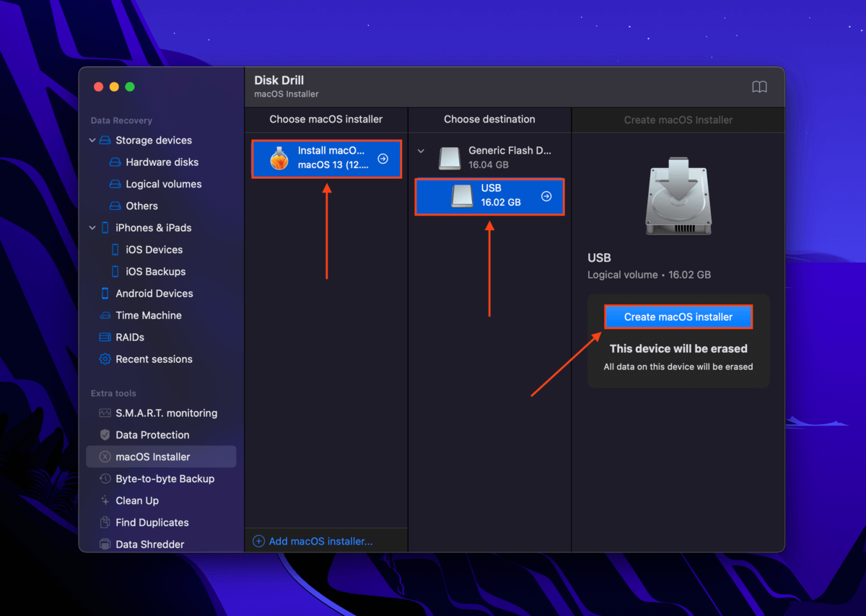Click the Byte-to-byte Backup clock icon

tap(105, 479)
